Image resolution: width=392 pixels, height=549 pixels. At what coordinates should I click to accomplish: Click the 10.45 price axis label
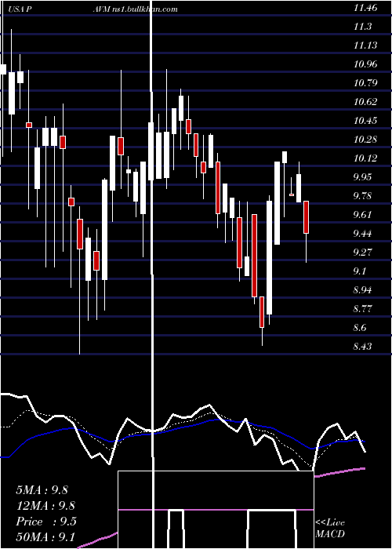pyautogui.click(x=365, y=121)
